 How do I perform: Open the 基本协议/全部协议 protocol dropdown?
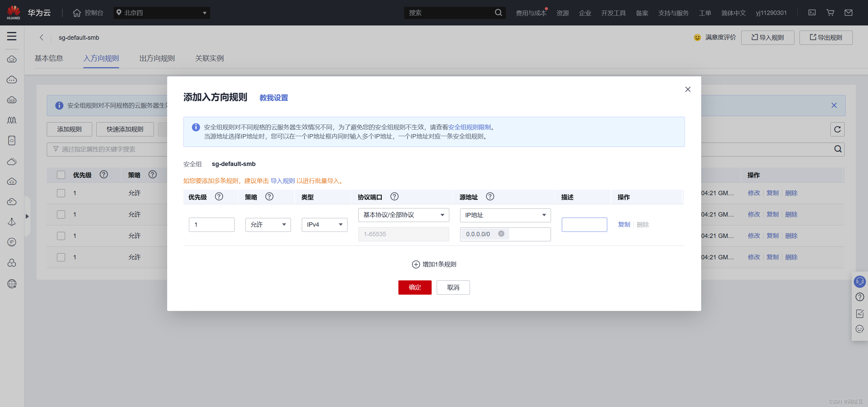403,215
